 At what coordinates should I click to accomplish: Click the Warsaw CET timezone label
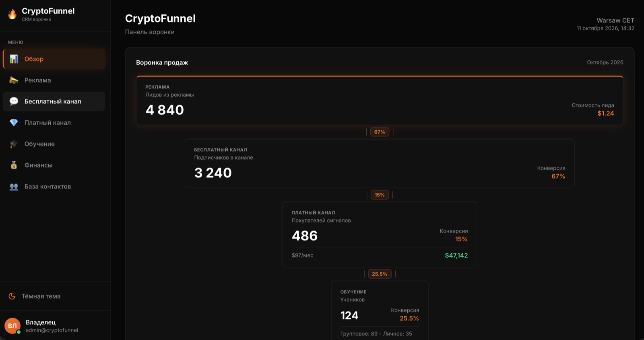click(x=615, y=21)
